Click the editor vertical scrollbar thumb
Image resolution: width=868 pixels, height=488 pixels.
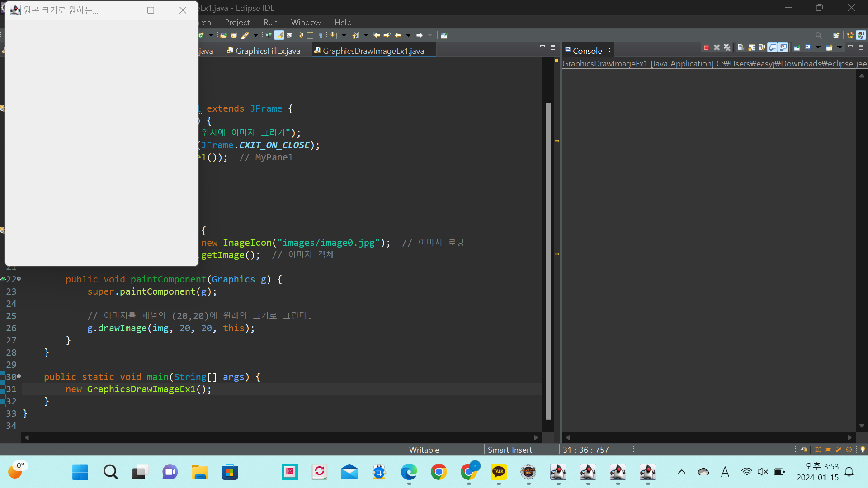[548, 261]
